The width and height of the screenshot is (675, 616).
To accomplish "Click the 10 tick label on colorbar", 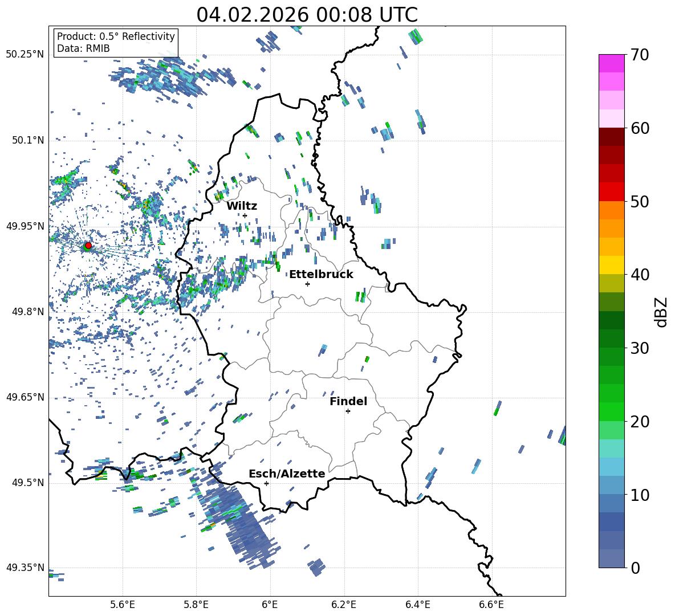I will [x=640, y=495].
